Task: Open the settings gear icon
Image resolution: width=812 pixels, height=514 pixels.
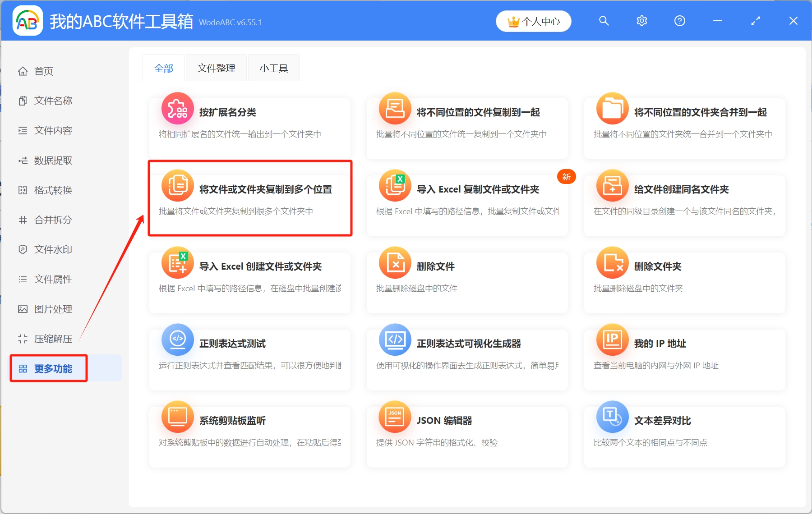Action: 641,21
